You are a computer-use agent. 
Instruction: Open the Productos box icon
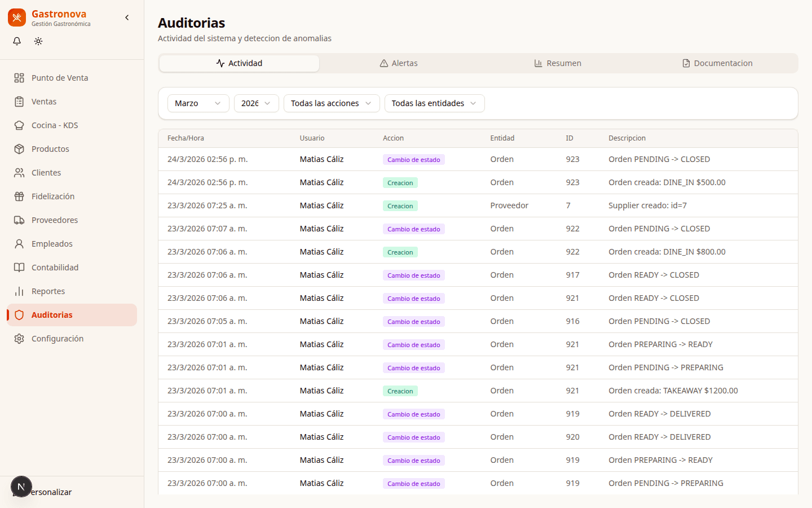pos(19,149)
